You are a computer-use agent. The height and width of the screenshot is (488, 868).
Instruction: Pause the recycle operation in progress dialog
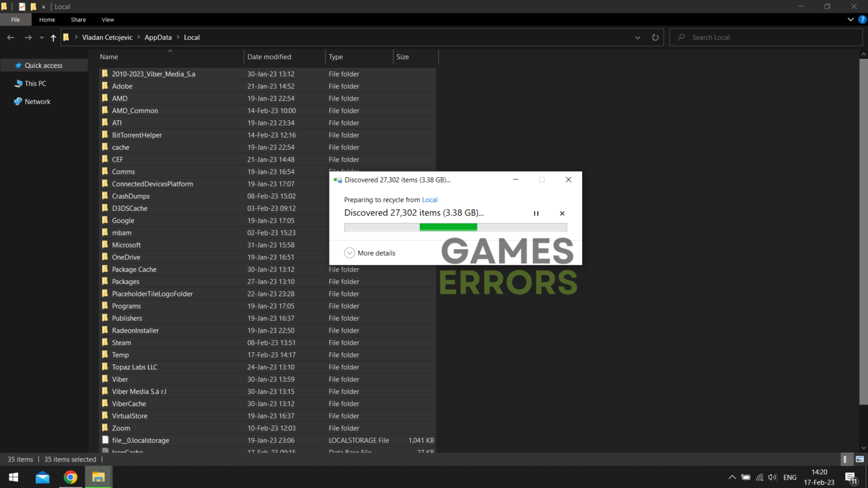536,213
